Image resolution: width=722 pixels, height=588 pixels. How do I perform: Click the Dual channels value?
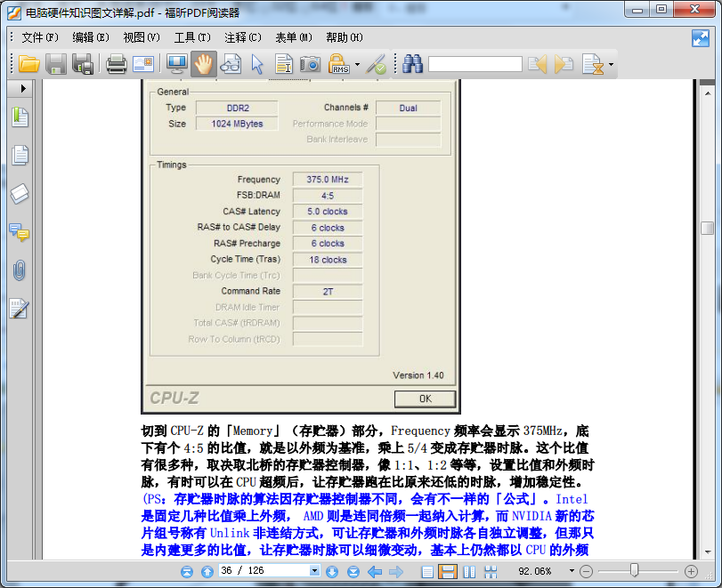click(x=408, y=109)
